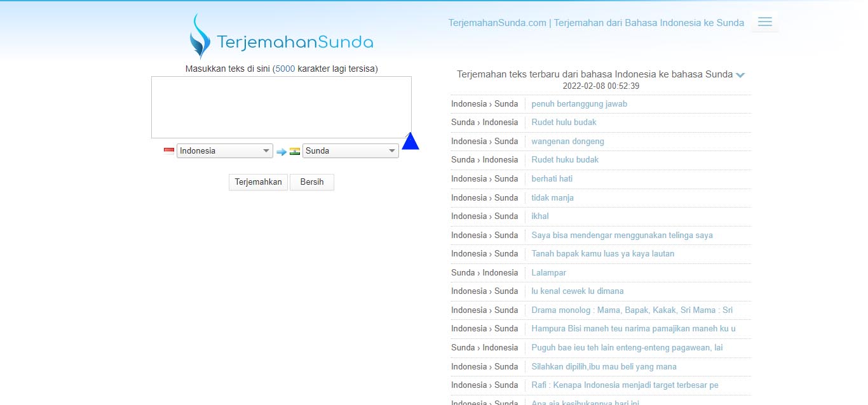The image size is (868, 405).
Task: Click the Indonesian flag icon
Action: coord(169,151)
